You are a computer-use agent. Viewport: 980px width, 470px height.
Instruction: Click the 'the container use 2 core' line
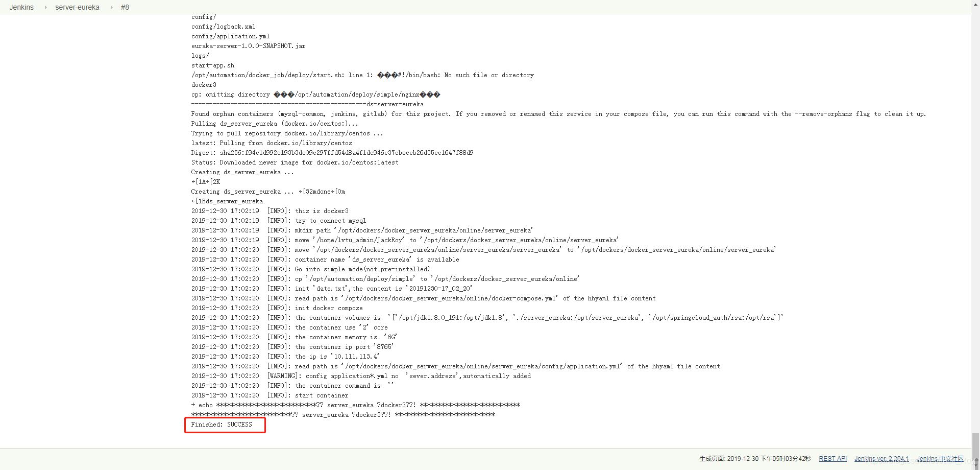tap(289, 327)
